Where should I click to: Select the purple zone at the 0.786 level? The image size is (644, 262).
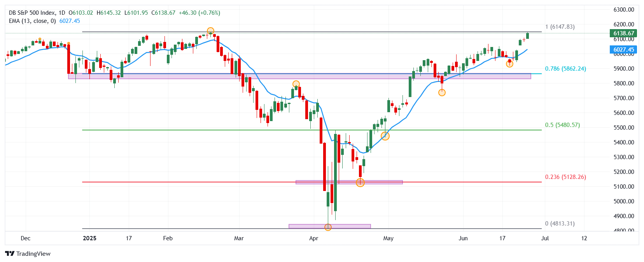[x=299, y=76]
